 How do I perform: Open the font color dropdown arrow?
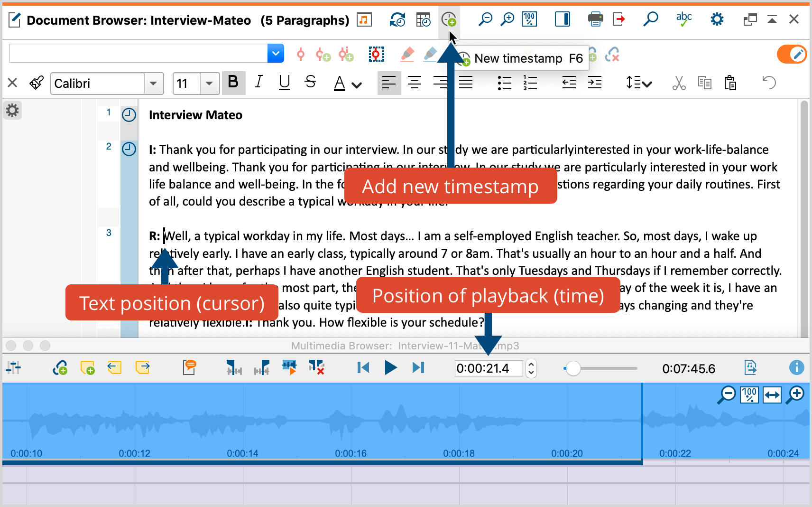coord(357,84)
